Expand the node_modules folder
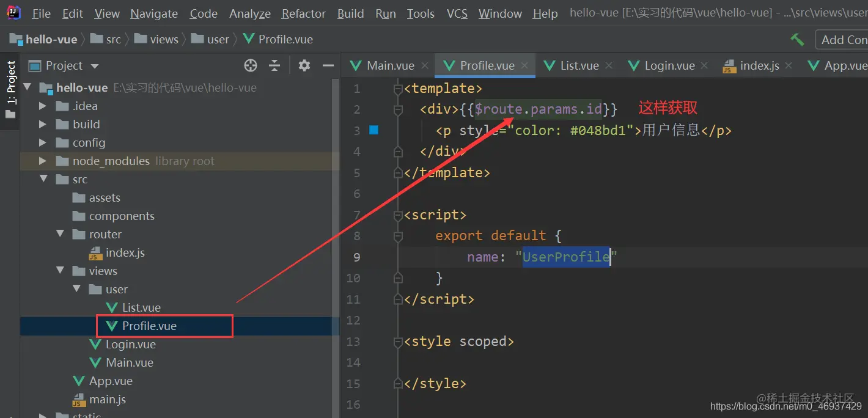868x418 pixels. point(42,161)
